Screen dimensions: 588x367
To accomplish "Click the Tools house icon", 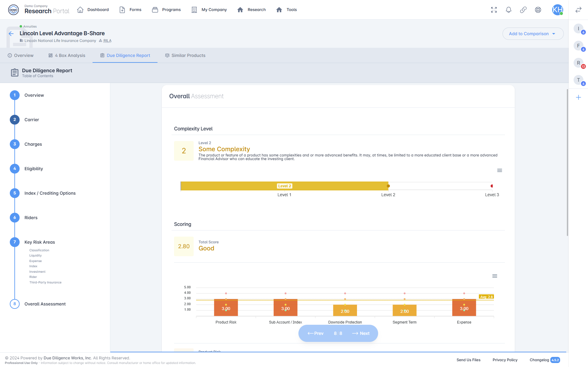I will tap(279, 10).
